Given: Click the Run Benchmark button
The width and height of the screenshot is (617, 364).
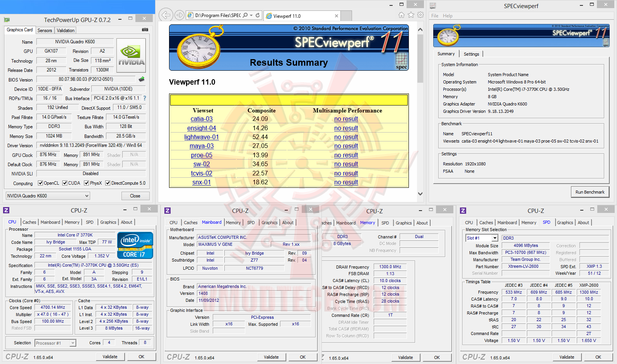Looking at the screenshot, I should click(x=590, y=192).
